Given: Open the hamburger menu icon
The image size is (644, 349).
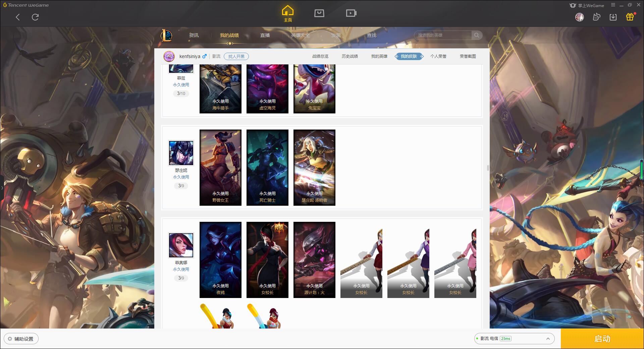Looking at the screenshot, I should tap(613, 5).
